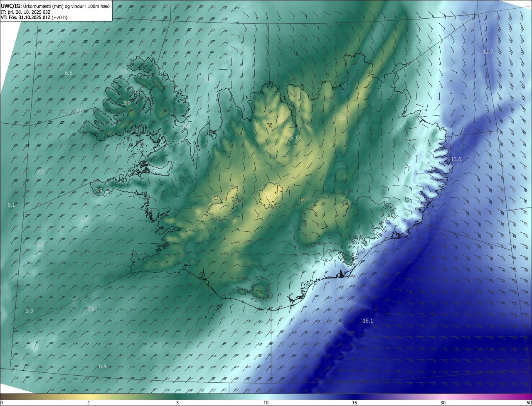Click the 6.4 precipitation value label
The width and height of the screenshot is (532, 406).
(x=103, y=366)
